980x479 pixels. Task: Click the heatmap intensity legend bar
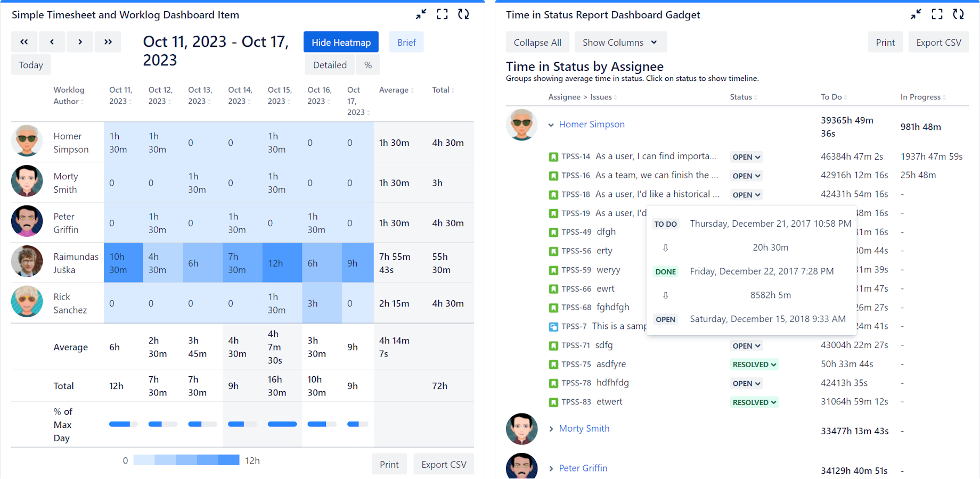click(186, 459)
